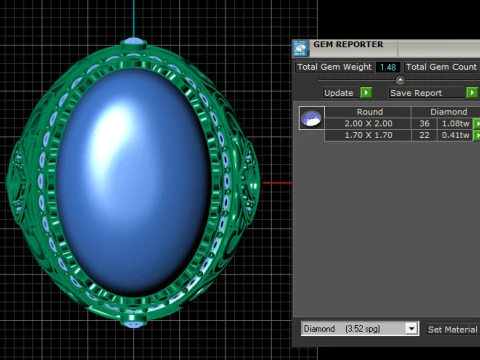Select the round gem thumbnail
Screen dimensions: 480x360
click(311, 118)
